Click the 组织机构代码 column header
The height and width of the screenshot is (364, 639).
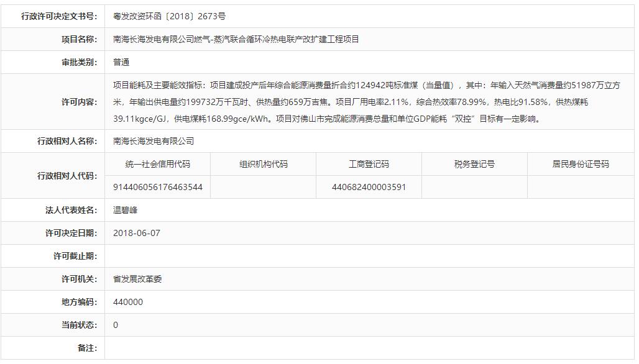click(x=264, y=165)
